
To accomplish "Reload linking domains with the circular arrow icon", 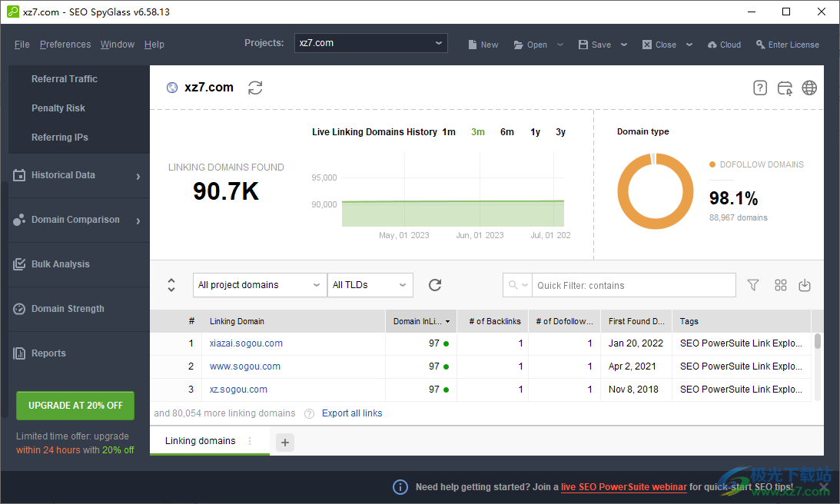I will click(x=435, y=285).
